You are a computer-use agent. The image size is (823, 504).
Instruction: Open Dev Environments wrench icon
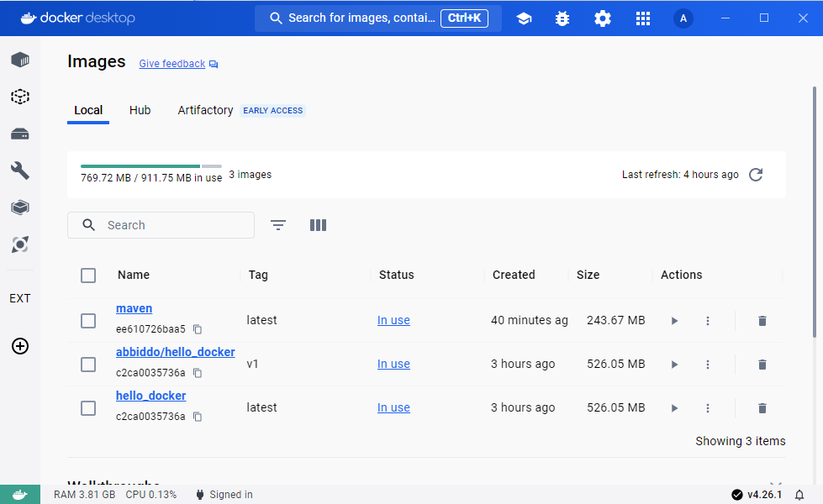[20, 171]
